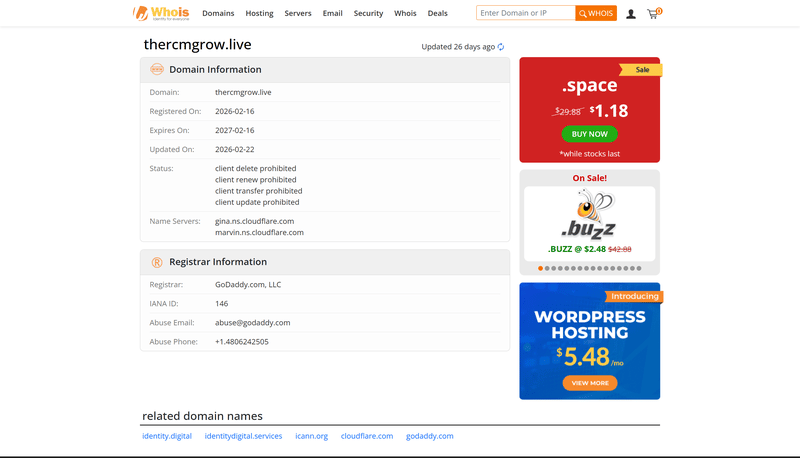Image resolution: width=800 pixels, height=458 pixels.
Task: Click the Registrar Information header icon
Action: (x=157, y=262)
